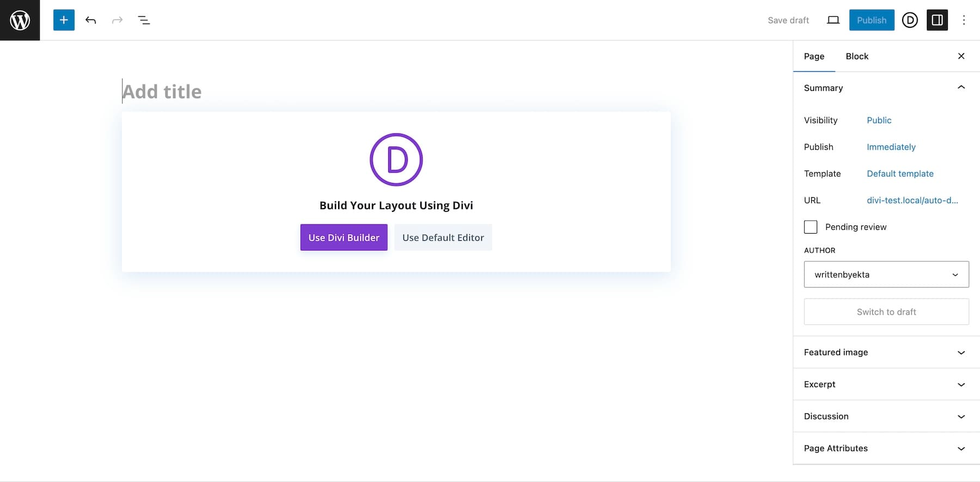This screenshot has width=980, height=482.
Task: Click the Build Your Layout Using Divi heading
Action: [396, 205]
